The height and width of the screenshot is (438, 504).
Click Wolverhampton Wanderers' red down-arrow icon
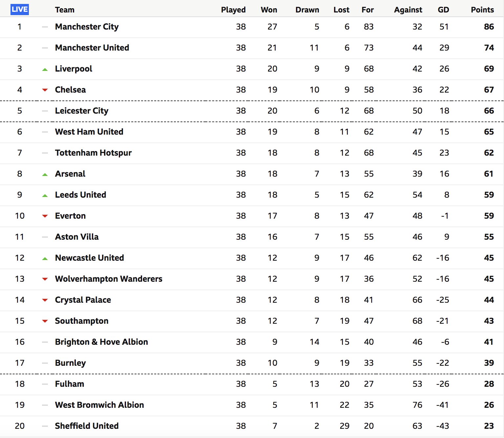pyautogui.click(x=45, y=279)
